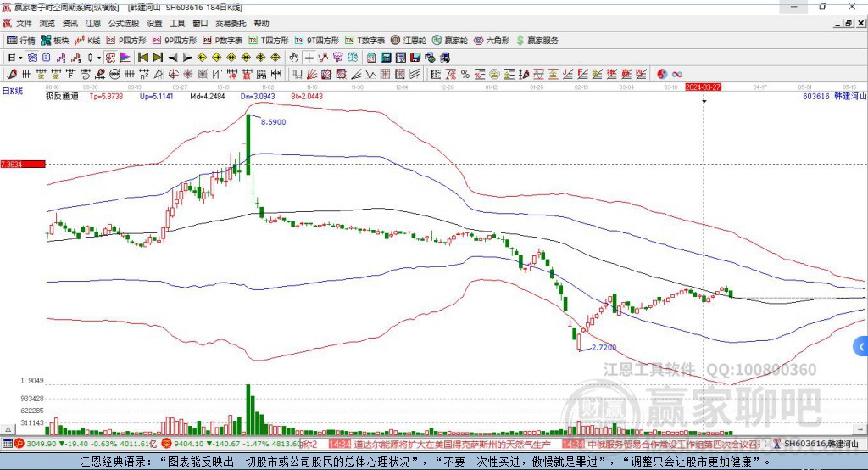Jump to last bar with skip-end icon
The width and height of the screenshot is (868, 470).
tap(158, 58)
